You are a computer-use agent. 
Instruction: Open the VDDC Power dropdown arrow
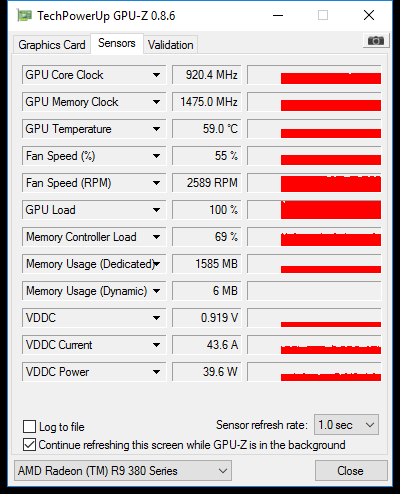tap(156, 372)
